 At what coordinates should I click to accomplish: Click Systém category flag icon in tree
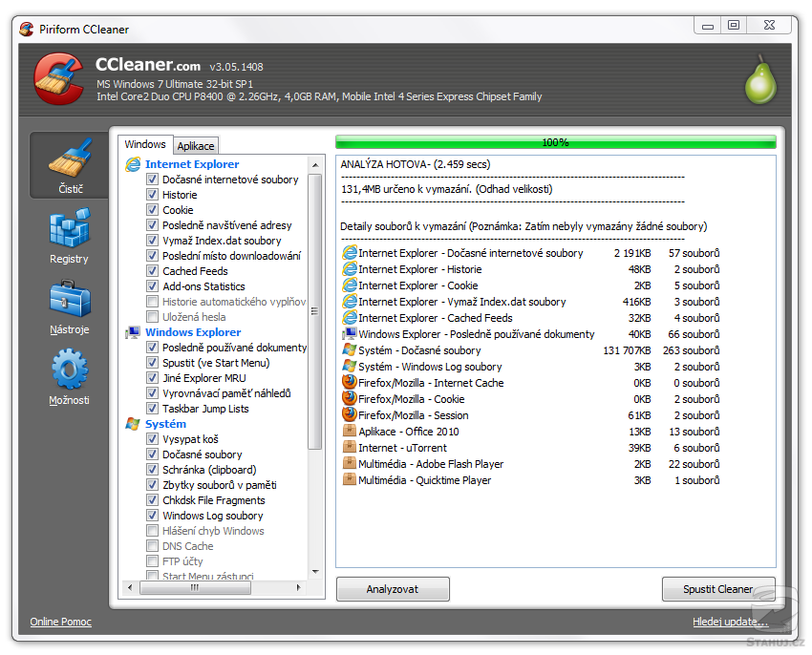coord(133,424)
